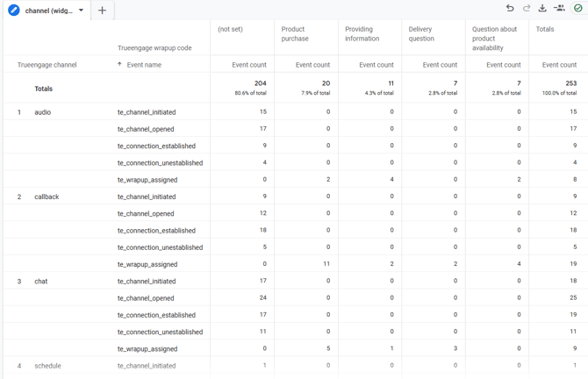
Task: Click the Totals column header
Action: coord(545,29)
